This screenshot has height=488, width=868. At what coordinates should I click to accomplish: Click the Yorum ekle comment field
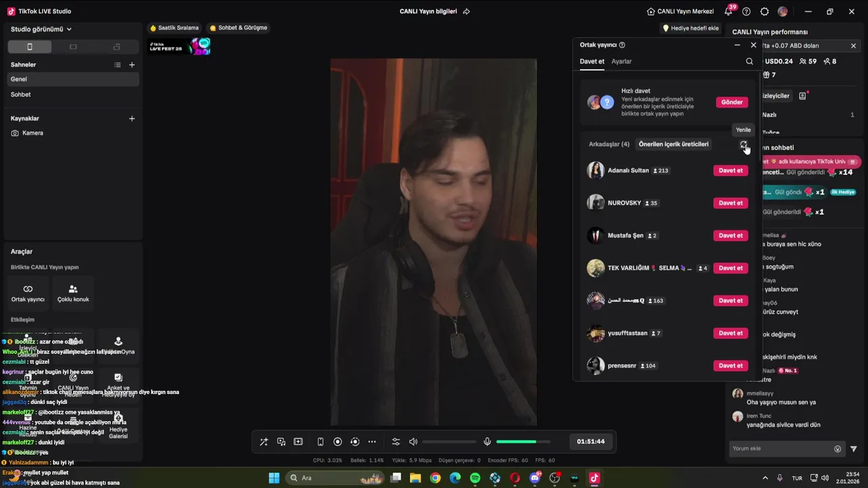coord(781,449)
